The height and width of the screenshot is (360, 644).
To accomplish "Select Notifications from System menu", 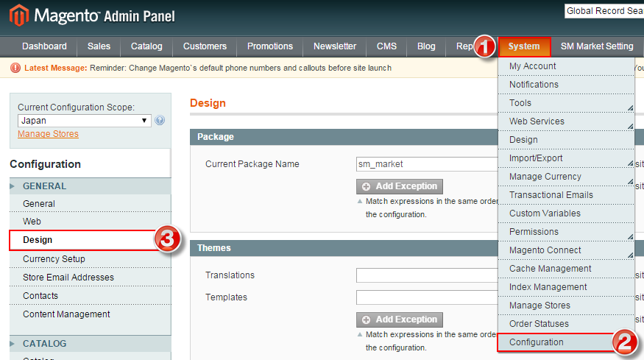I will [x=566, y=85].
